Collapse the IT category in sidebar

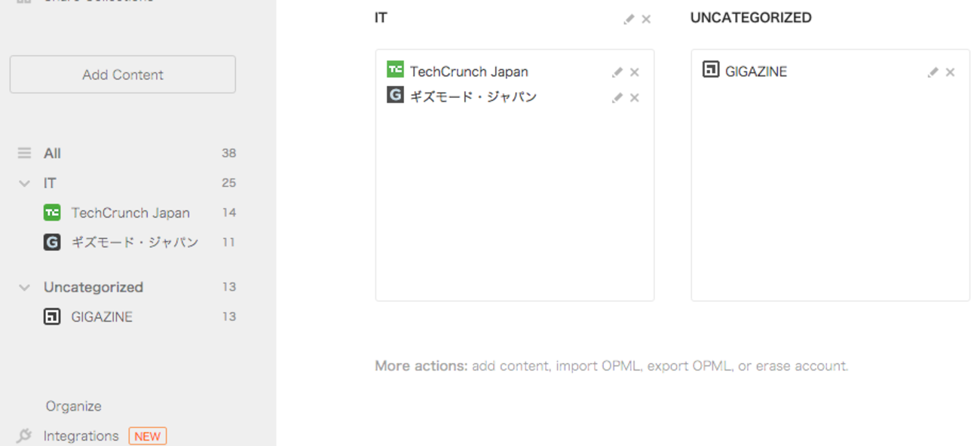coord(25,183)
